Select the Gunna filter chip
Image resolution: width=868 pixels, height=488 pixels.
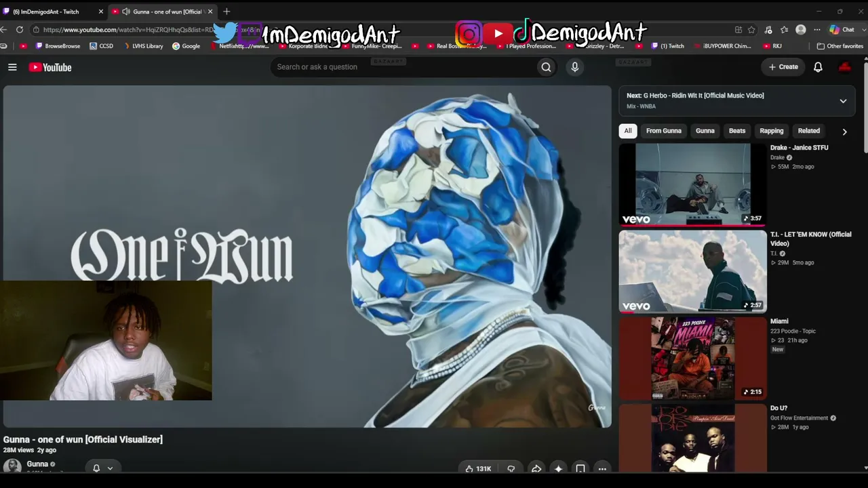[705, 131]
